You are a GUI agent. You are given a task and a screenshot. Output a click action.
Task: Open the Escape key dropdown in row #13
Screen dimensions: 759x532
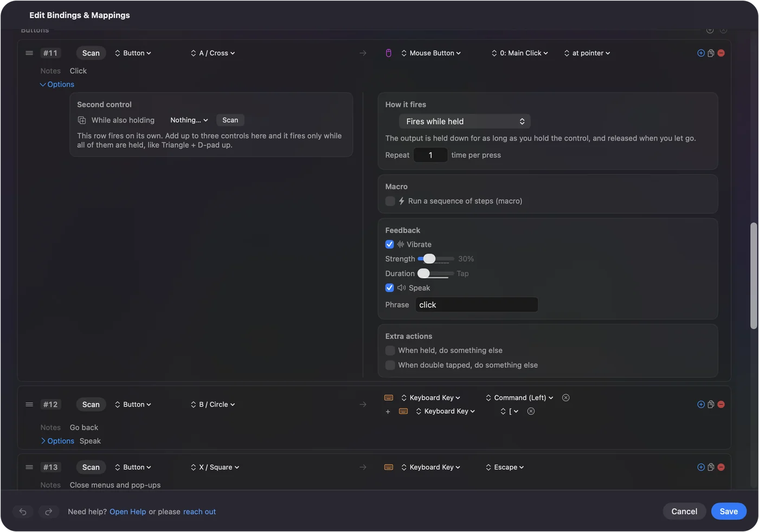pos(505,467)
